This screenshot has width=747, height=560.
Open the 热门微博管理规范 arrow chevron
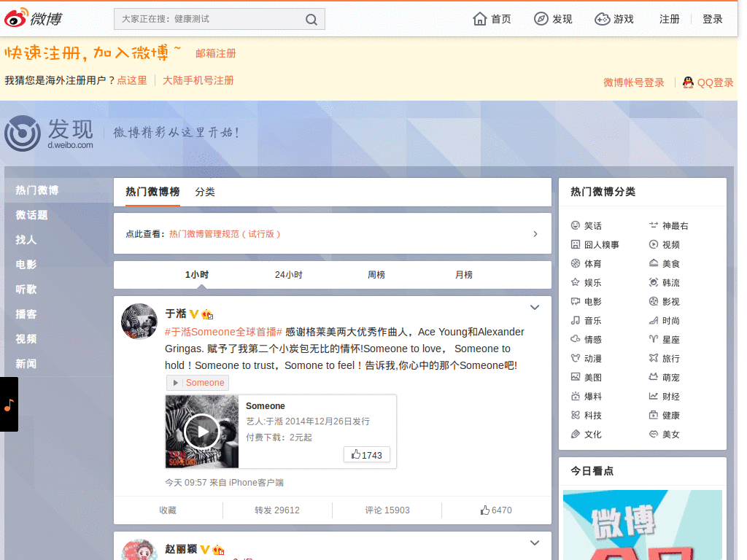pos(535,234)
